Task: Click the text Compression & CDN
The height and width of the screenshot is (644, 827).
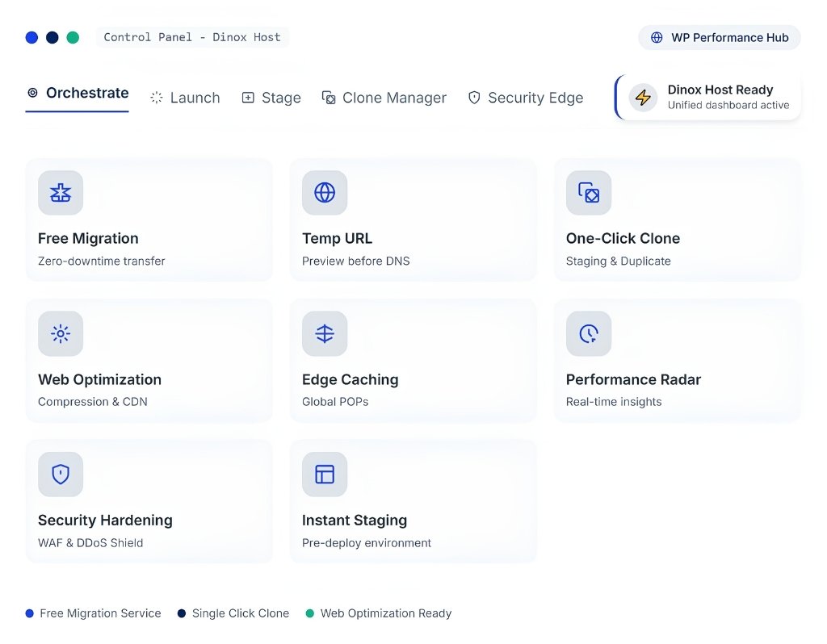Action: pos(93,402)
